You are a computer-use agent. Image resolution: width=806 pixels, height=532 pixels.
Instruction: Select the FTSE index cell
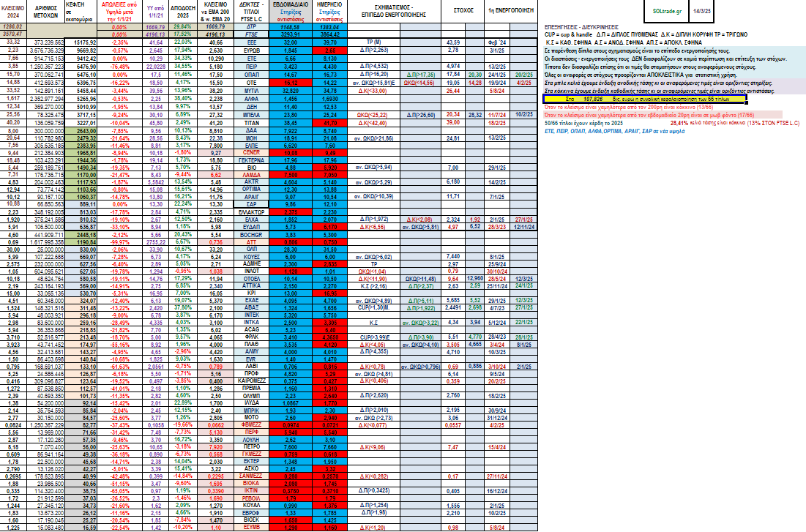pyautogui.click(x=252, y=34)
